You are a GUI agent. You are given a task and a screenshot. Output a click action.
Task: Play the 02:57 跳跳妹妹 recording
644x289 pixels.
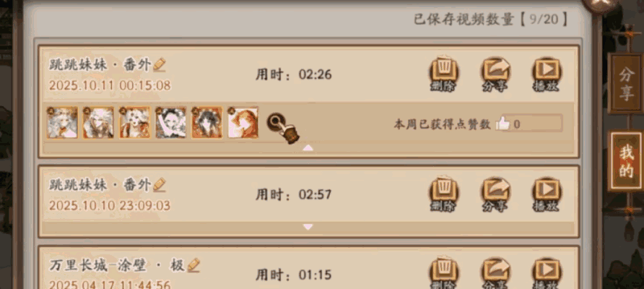547,194
